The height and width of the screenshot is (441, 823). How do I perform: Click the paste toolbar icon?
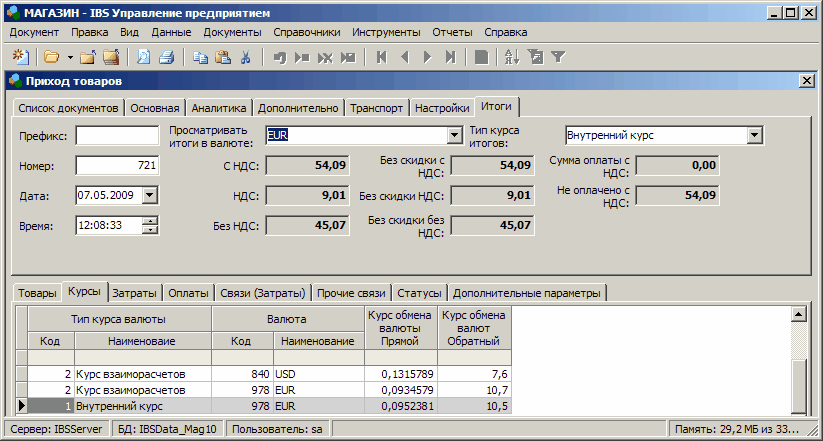click(223, 57)
